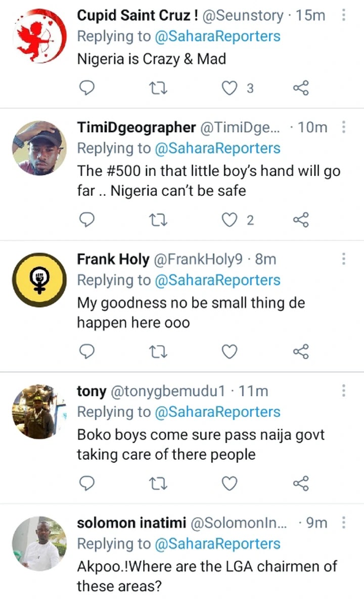Reply to Cupid Saint Cruz's tweet

coord(86,88)
